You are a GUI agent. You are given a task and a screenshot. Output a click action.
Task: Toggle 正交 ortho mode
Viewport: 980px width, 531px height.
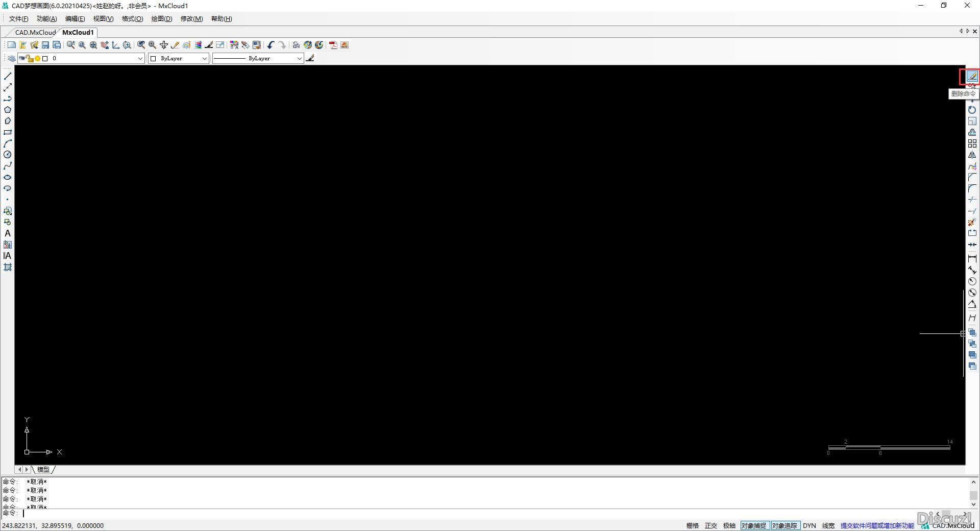(710, 525)
